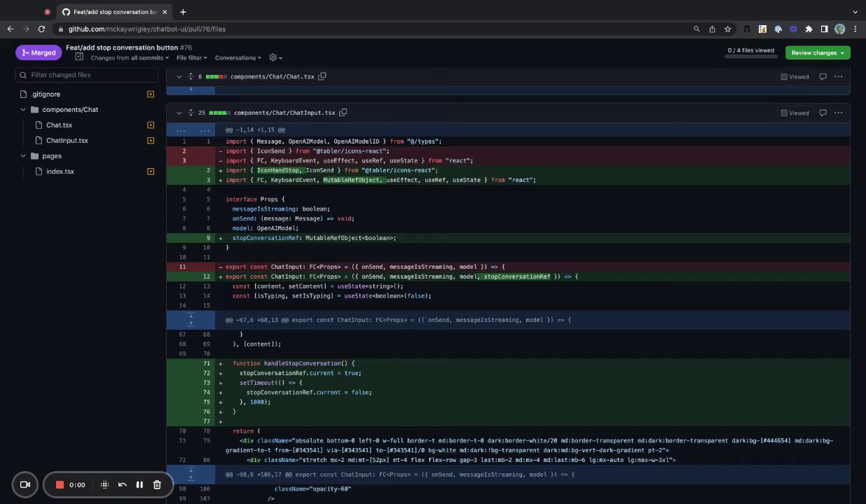Open the Extensions puzzle icon
Viewport: 866px width, 504px height.
pos(809,29)
